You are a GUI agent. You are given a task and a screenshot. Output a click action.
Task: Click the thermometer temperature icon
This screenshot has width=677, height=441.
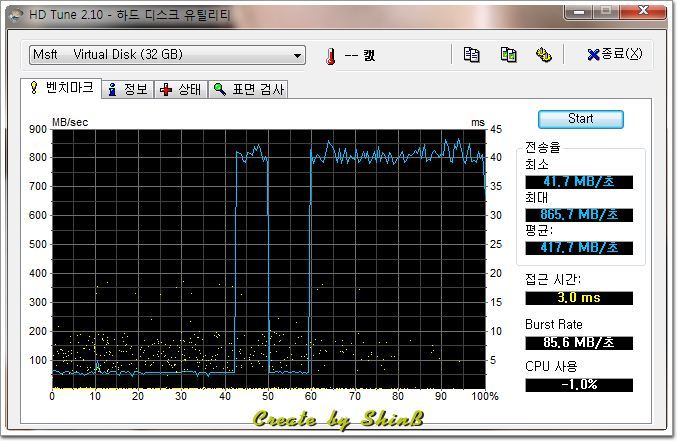(331, 56)
